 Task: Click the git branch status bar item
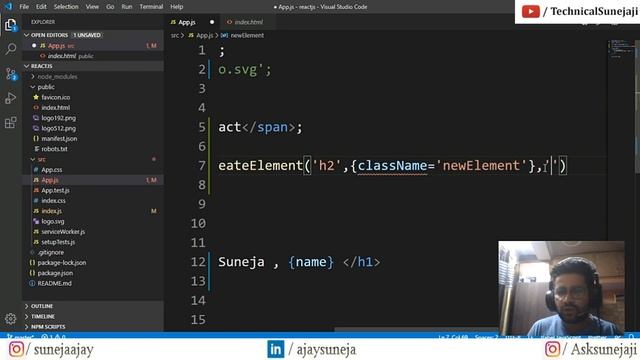pyautogui.click(x=21, y=337)
